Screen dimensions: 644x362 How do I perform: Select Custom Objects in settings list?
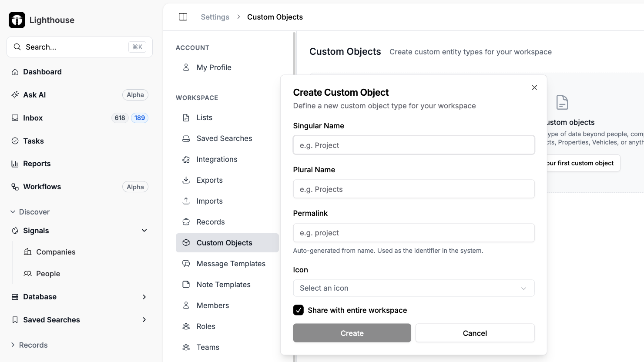click(x=227, y=243)
